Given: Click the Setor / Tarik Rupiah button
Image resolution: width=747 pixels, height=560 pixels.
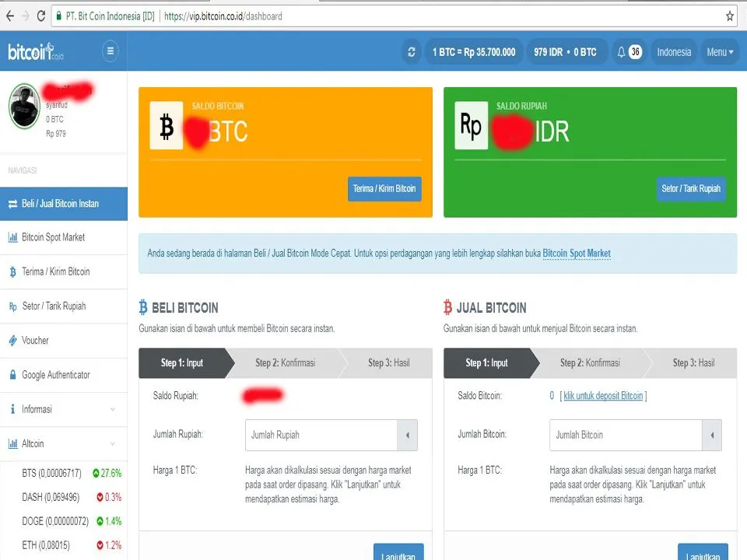Looking at the screenshot, I should 691,189.
